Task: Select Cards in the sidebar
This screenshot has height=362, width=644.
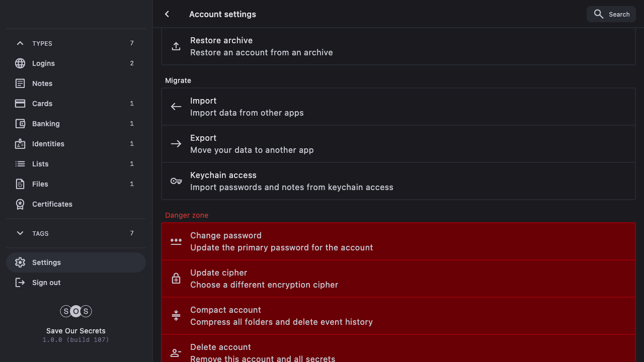Action: [42, 104]
